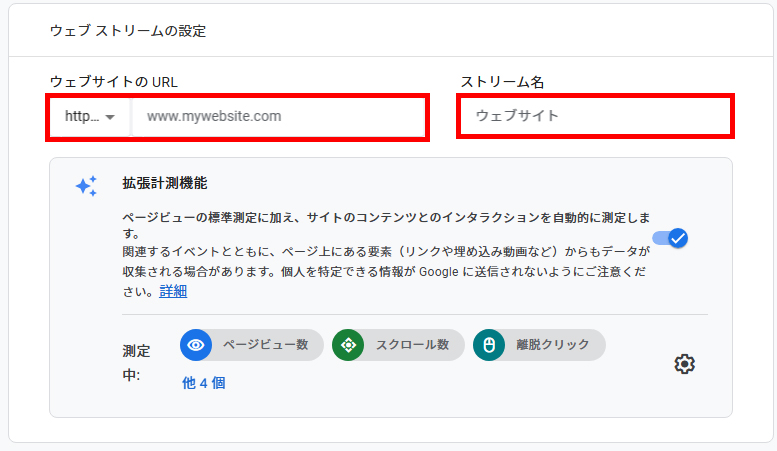Select the 離脱クリック chip label
The image size is (777, 451).
coord(553,344)
